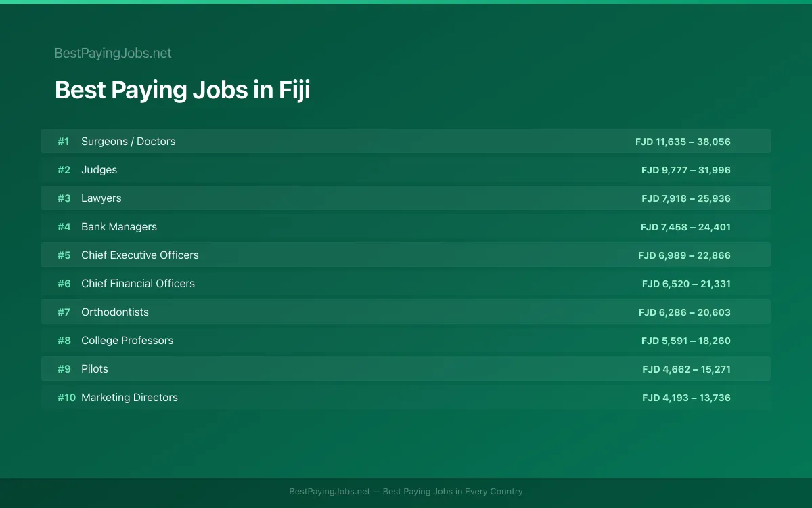The width and height of the screenshot is (812, 508).
Task: Click salary FJD 5,591 – 18,260
Action: point(686,341)
